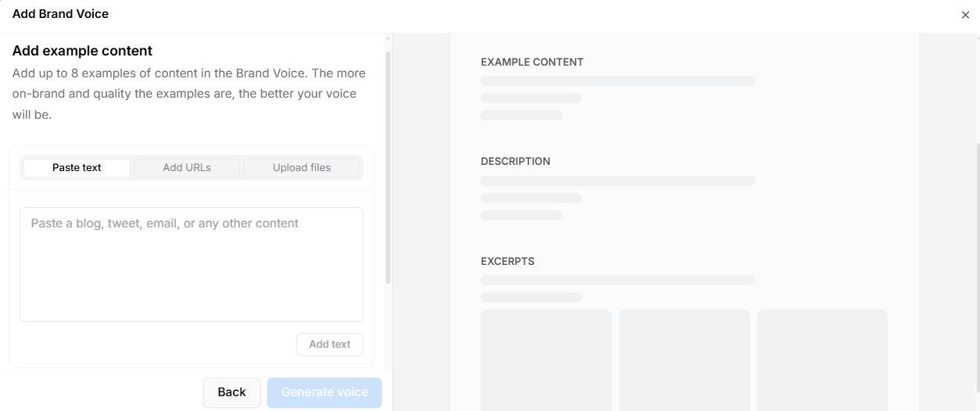Click the Add example content heading

pyautogui.click(x=82, y=51)
